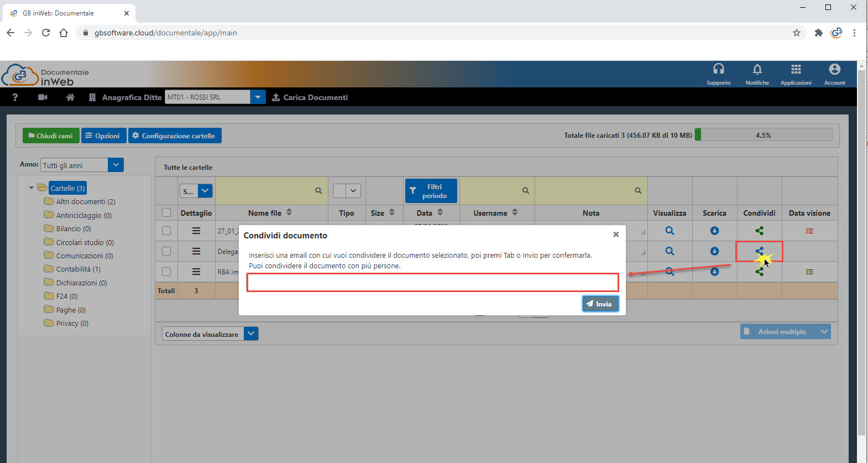The height and width of the screenshot is (463, 868).
Task: Open the S... filter dropdown
Action: click(205, 191)
